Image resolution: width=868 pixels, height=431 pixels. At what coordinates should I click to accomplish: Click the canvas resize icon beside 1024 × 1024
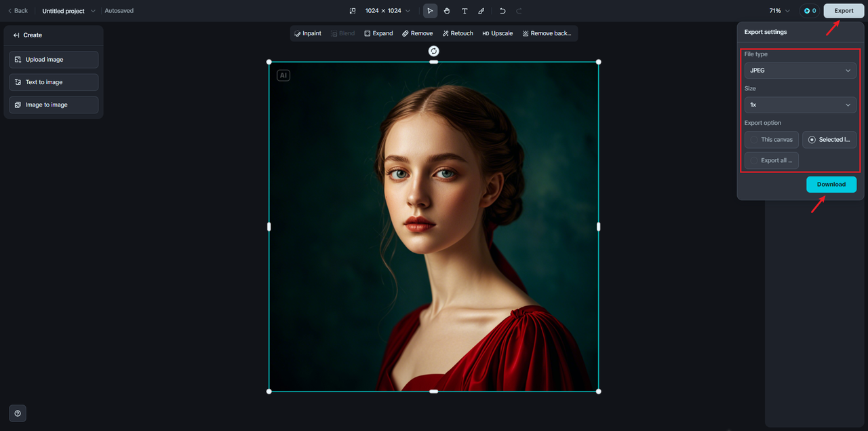[x=352, y=11]
